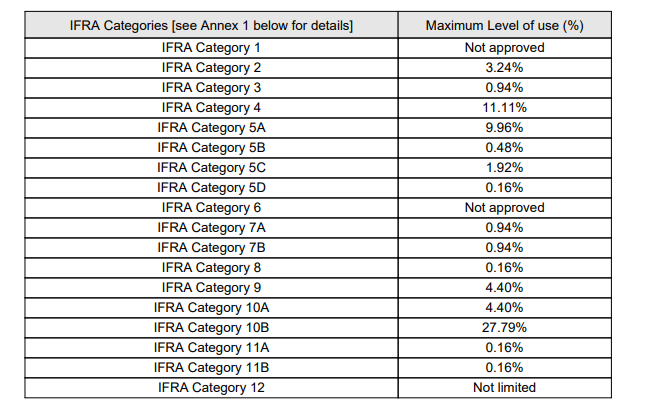
Task: Click the 0.48% value for Category 5B
Action: point(504,148)
